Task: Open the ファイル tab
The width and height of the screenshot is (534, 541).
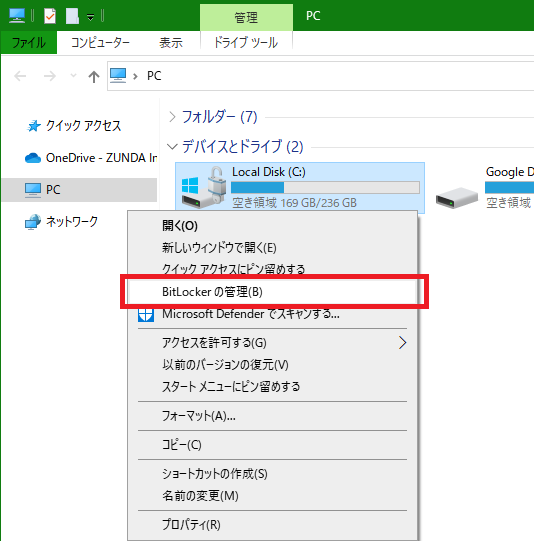Action: pyautogui.click(x=29, y=42)
